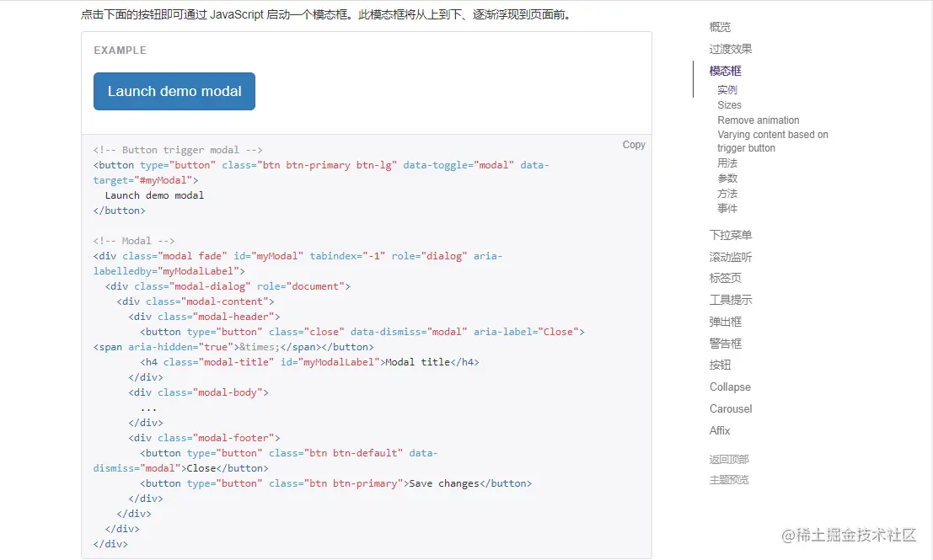Go to Remove animation subsection
The height and width of the screenshot is (560, 933).
758,120
